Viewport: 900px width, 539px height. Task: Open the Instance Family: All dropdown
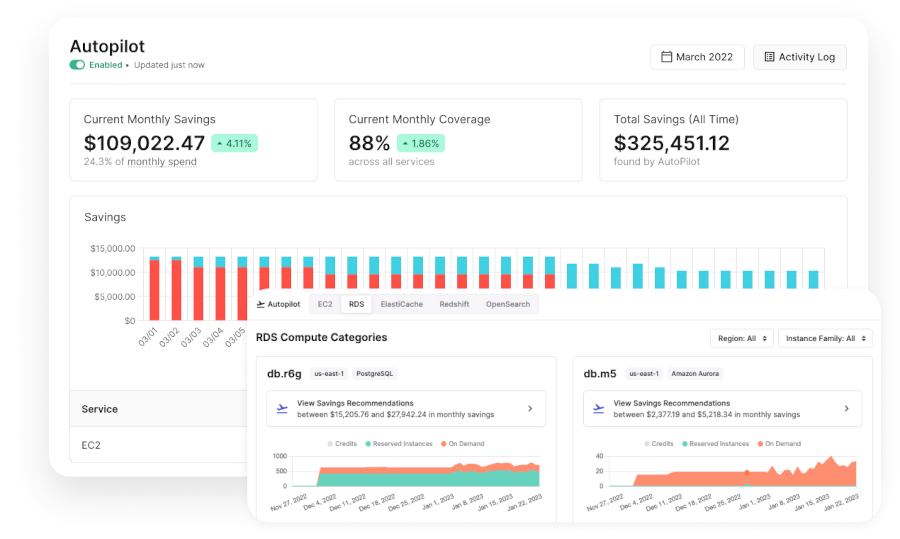pyautogui.click(x=825, y=339)
